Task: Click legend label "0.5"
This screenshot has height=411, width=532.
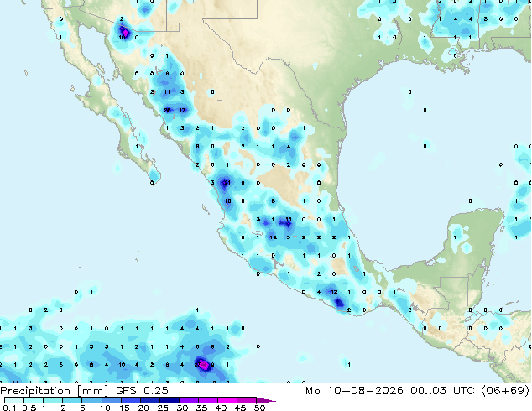Action: coord(29,408)
